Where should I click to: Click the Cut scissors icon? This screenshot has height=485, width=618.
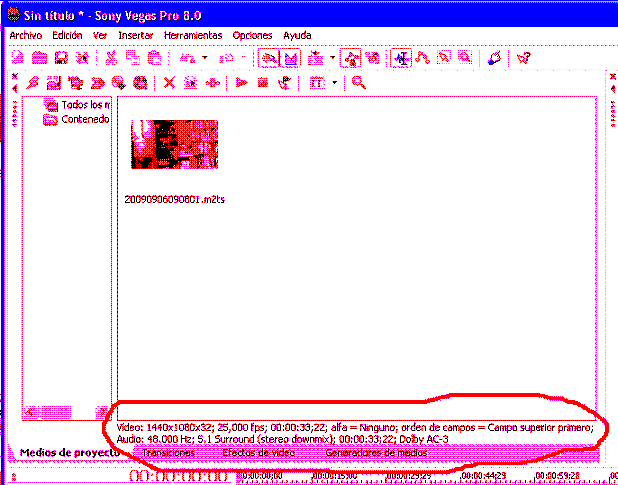(x=112, y=59)
